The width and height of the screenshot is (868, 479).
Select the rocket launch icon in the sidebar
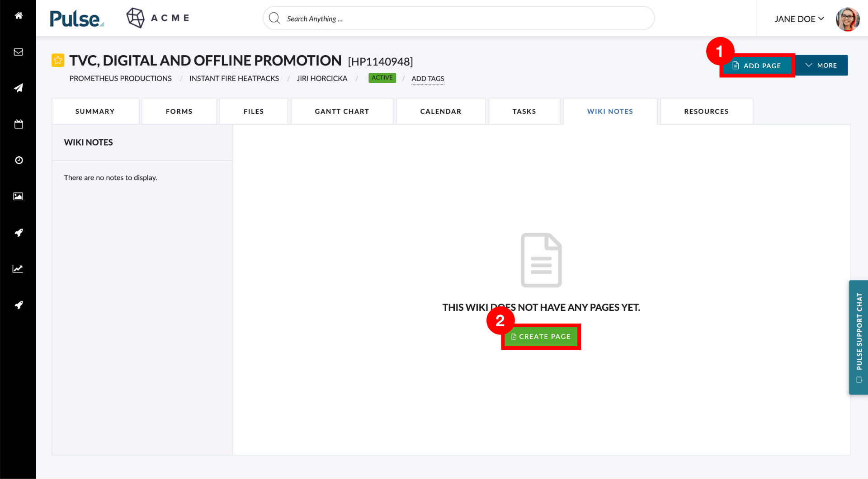point(18,232)
